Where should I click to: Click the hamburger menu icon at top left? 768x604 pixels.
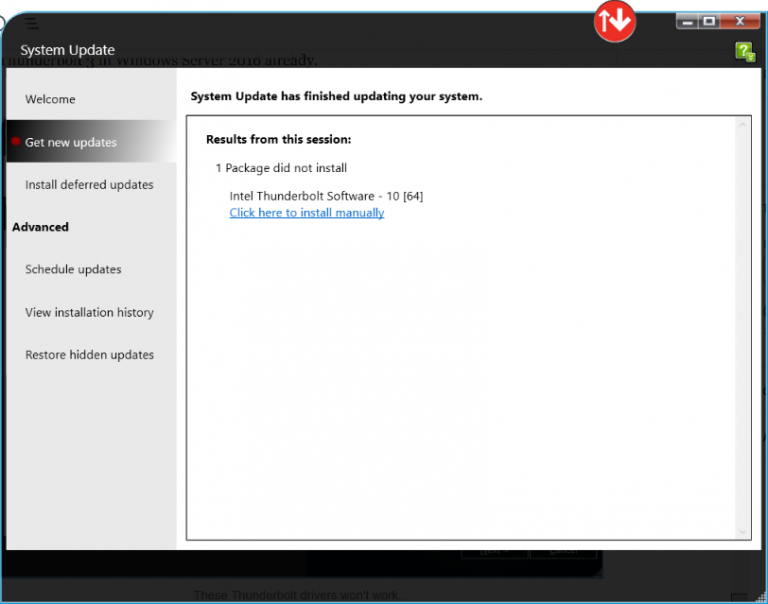[x=32, y=23]
